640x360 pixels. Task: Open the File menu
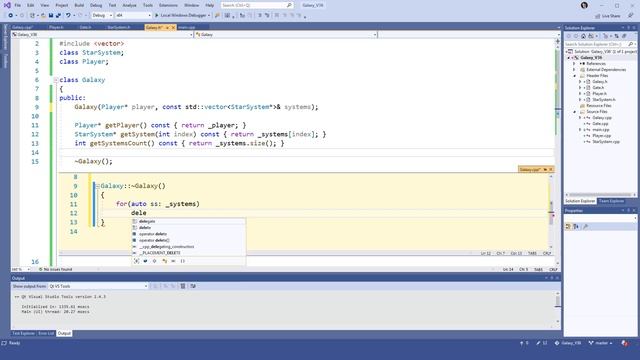point(18,5)
